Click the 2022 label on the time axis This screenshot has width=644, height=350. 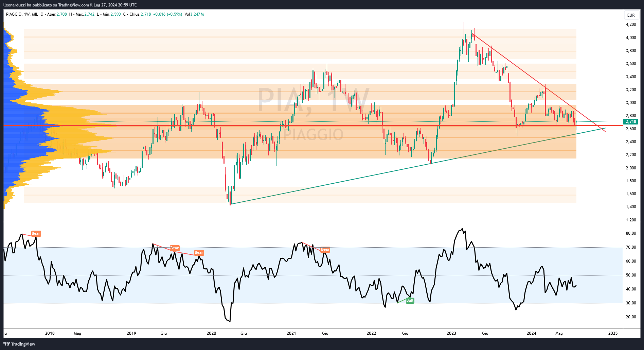pyautogui.click(x=371, y=333)
